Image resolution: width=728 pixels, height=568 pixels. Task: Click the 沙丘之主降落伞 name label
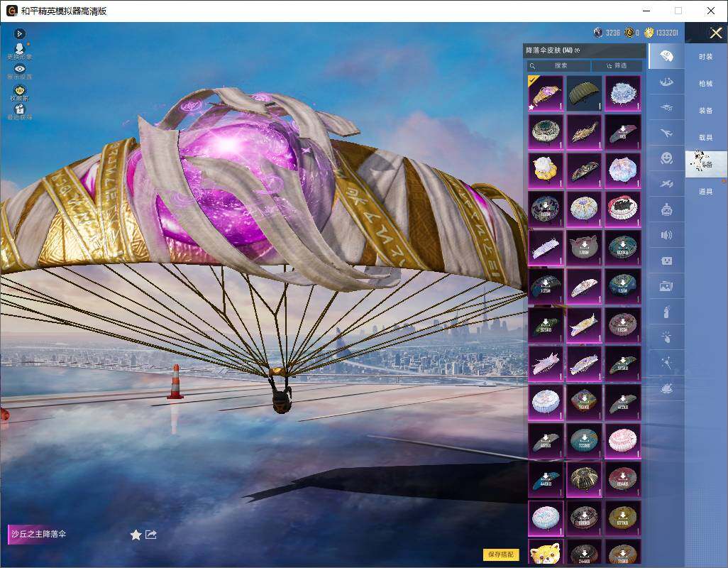39,534
